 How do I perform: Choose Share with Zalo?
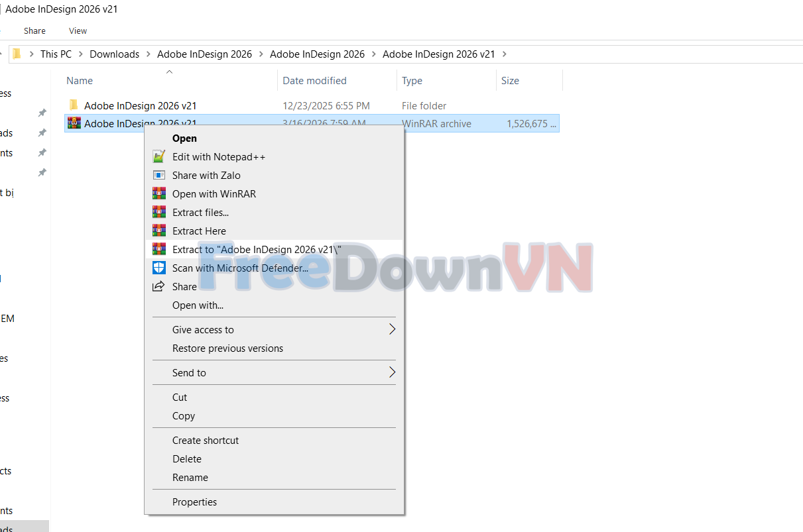tap(205, 175)
